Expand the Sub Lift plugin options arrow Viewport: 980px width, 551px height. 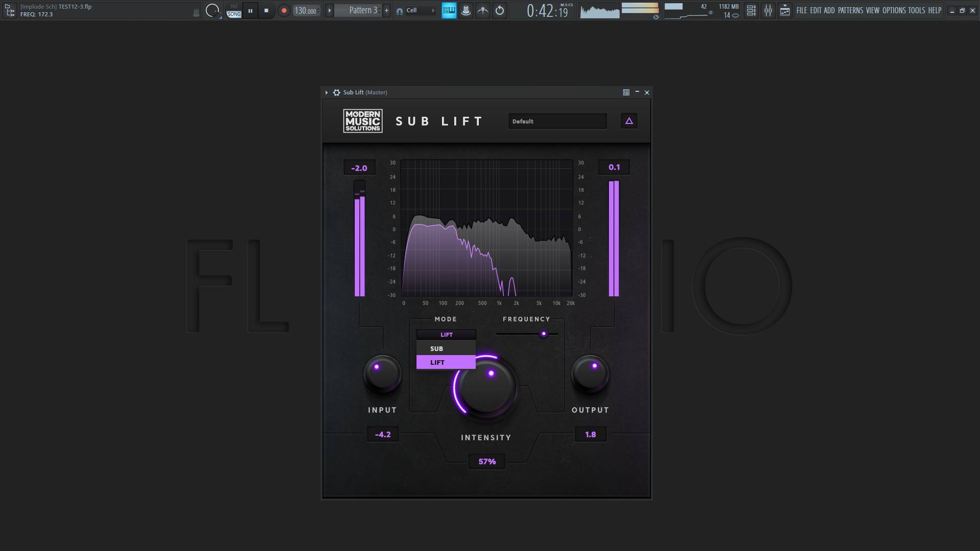pyautogui.click(x=327, y=92)
